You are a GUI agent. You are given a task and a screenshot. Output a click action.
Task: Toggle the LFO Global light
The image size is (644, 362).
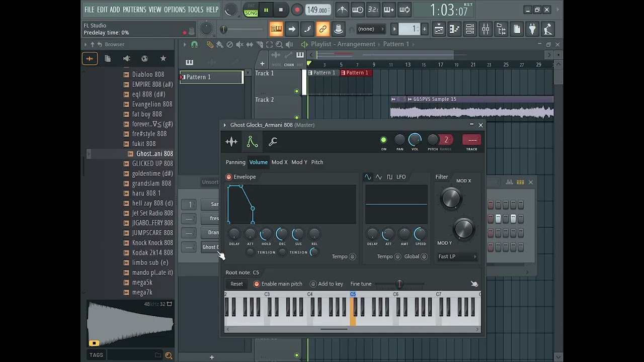click(x=424, y=256)
